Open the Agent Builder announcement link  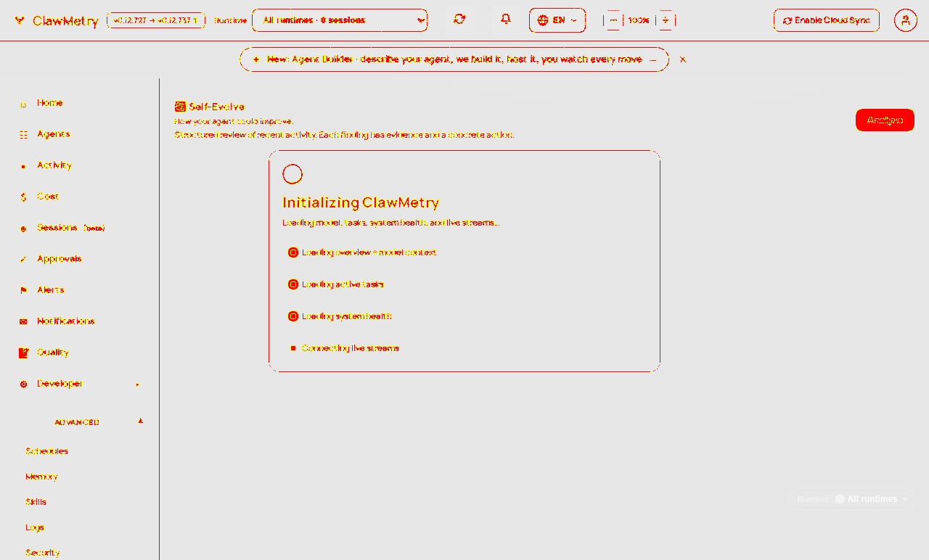454,59
